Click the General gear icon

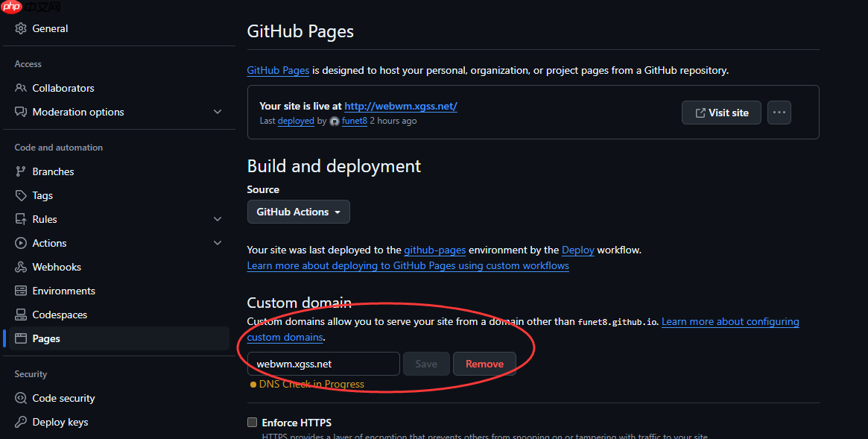(x=20, y=29)
